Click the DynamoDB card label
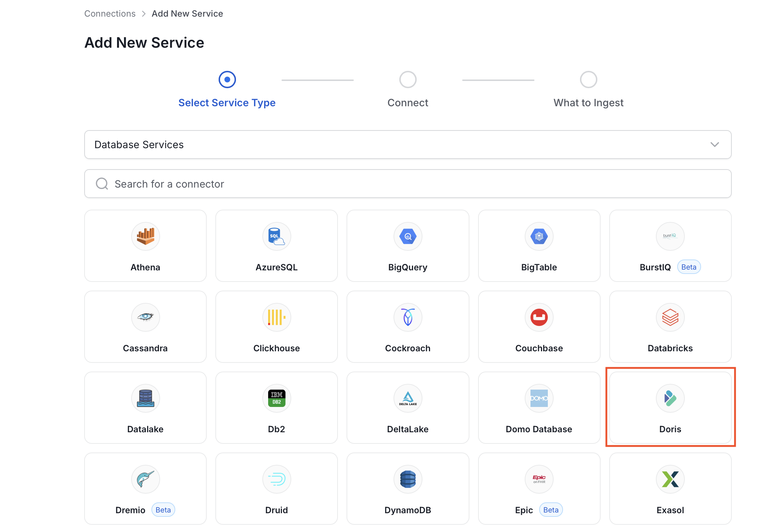The width and height of the screenshot is (782, 532). point(408,510)
